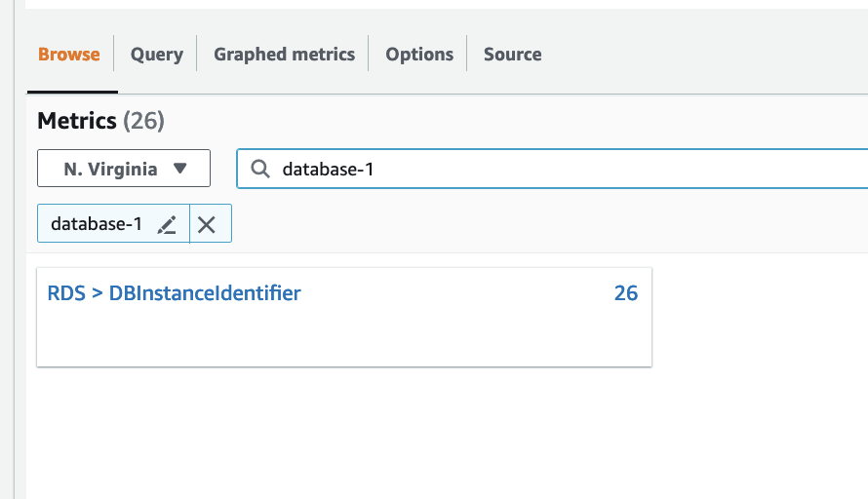Open RDS > DBInstanceIdentifier metrics link
Viewport: 868px width, 499px height.
[174, 292]
